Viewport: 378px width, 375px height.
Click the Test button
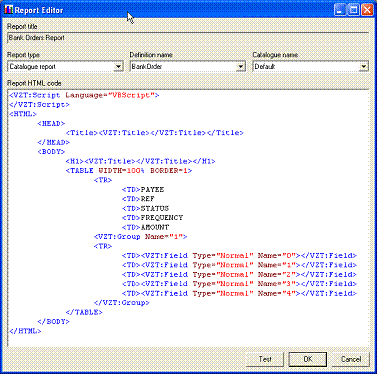(265, 359)
